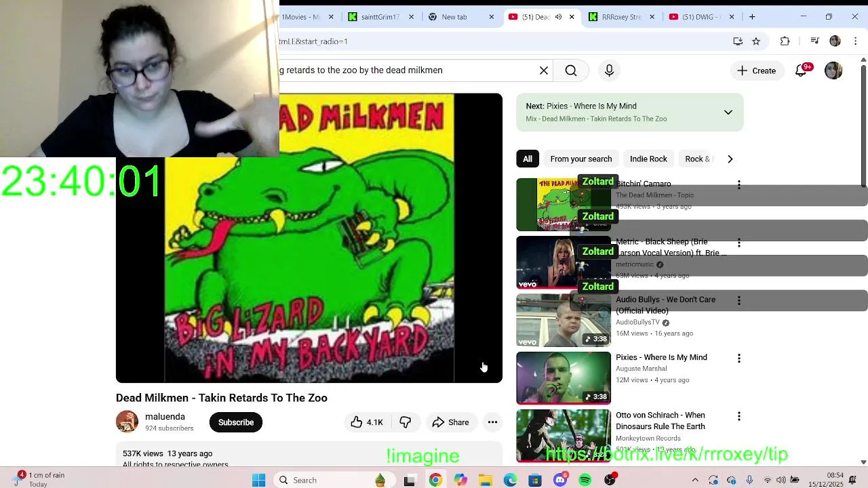Click the Create button
The height and width of the screenshot is (488, 868).
point(756,70)
